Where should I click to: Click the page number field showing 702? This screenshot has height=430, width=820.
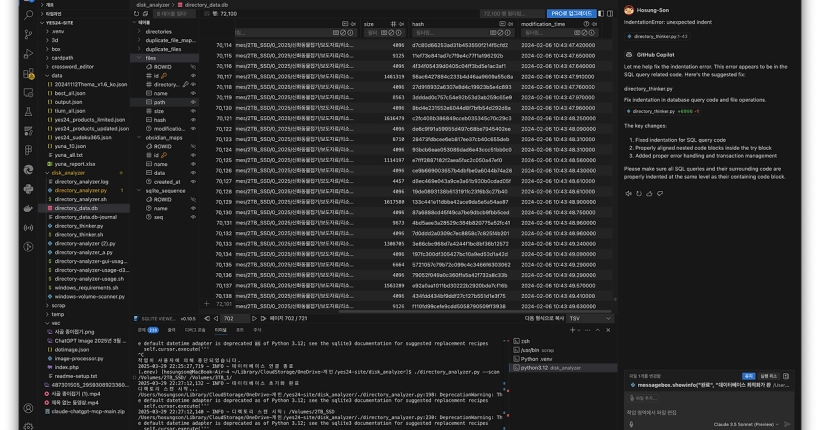coord(232,318)
